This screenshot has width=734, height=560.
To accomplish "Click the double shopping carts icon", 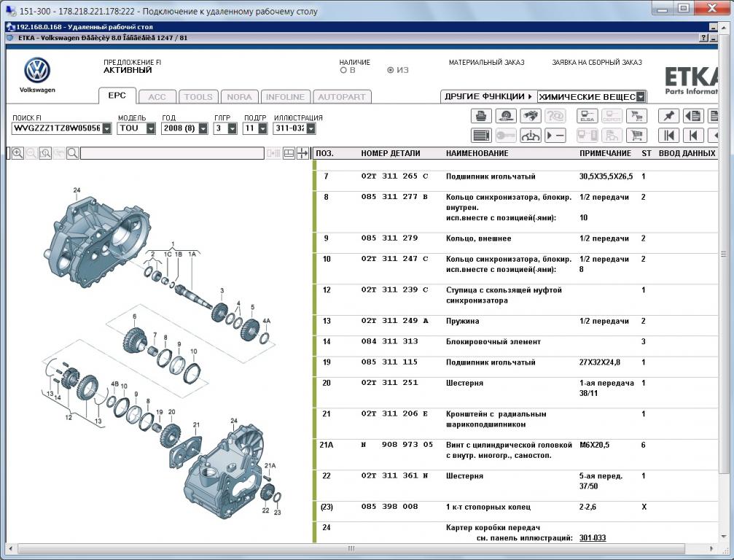I will pyautogui.click(x=636, y=116).
